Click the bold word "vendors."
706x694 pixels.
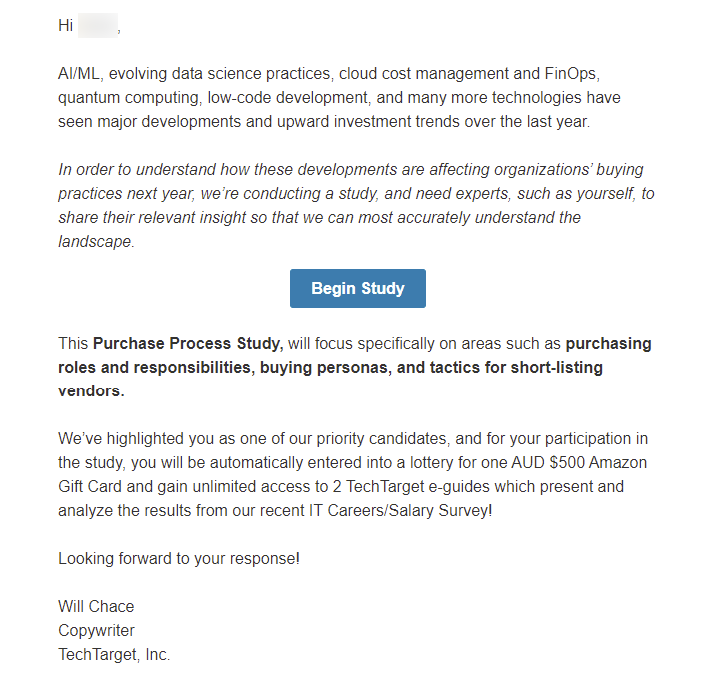pyautogui.click(x=92, y=391)
